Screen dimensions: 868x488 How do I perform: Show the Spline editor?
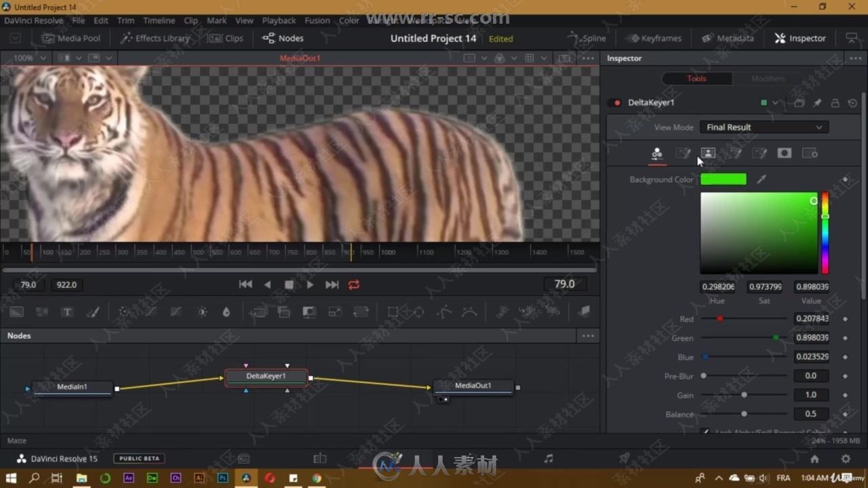[x=587, y=39]
